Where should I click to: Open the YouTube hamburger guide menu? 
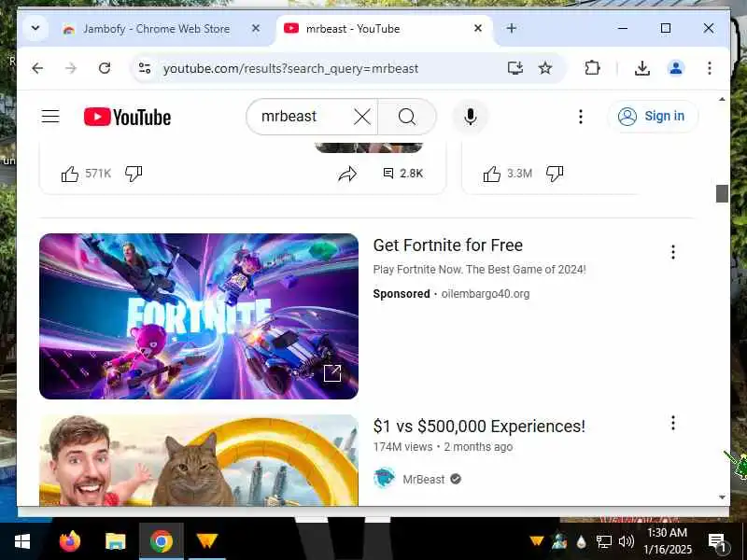point(50,117)
